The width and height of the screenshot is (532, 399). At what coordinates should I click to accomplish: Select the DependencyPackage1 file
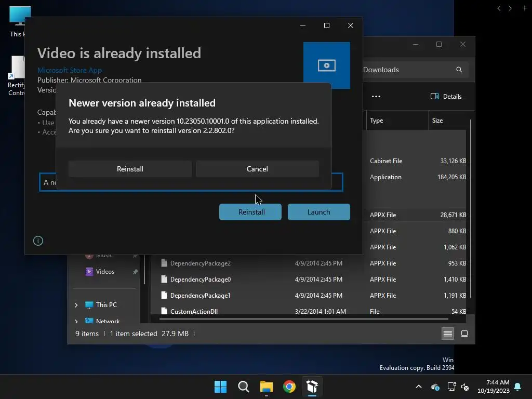pyautogui.click(x=201, y=296)
